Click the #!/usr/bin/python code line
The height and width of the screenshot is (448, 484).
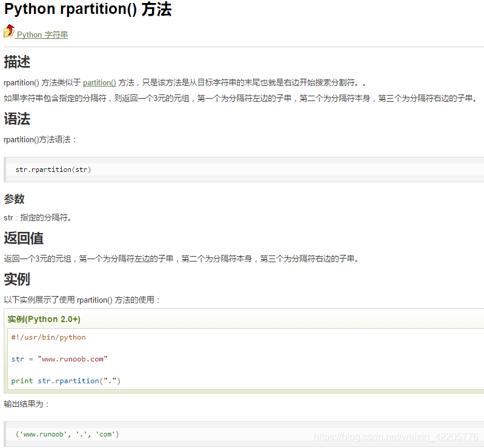[x=48, y=337]
